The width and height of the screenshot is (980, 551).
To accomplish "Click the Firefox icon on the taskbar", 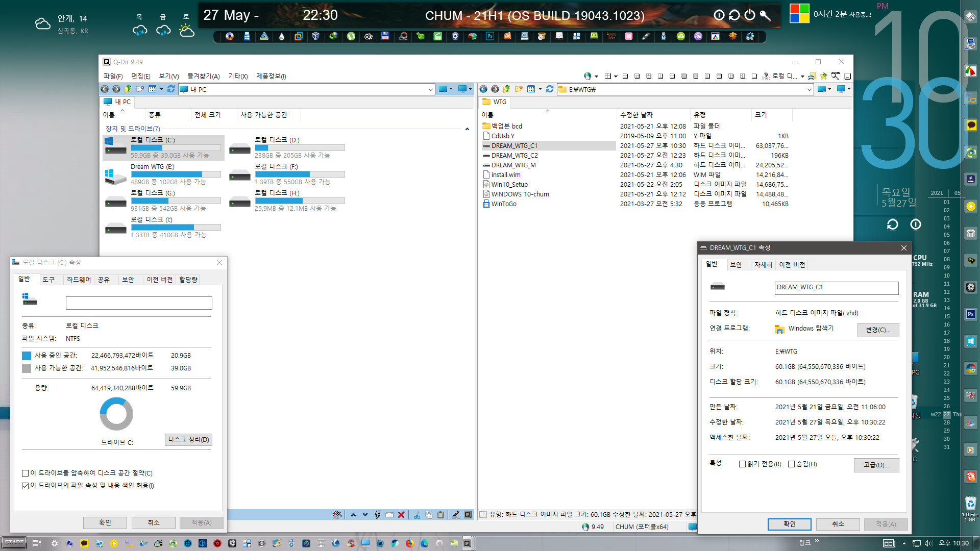I will coord(409,543).
